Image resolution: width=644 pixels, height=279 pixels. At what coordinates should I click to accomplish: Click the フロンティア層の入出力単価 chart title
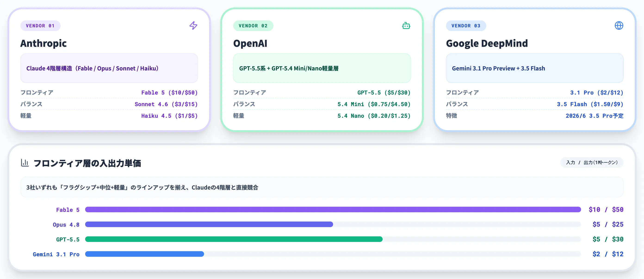(87, 163)
